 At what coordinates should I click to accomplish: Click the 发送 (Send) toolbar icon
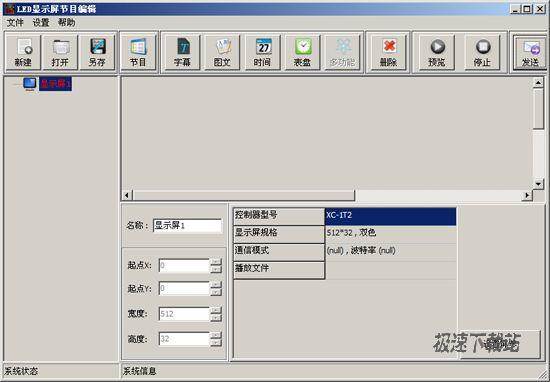click(x=530, y=52)
